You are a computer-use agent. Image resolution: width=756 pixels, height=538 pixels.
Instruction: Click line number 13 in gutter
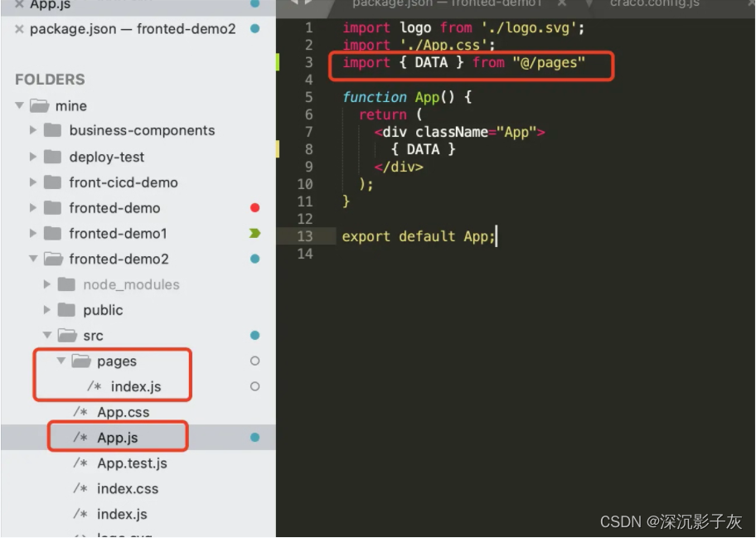(x=305, y=236)
